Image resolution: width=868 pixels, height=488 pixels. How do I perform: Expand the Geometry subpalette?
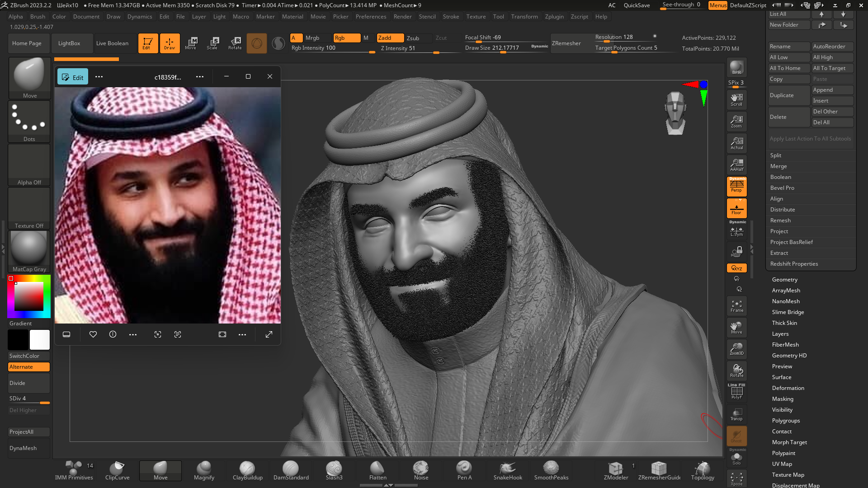click(784, 280)
